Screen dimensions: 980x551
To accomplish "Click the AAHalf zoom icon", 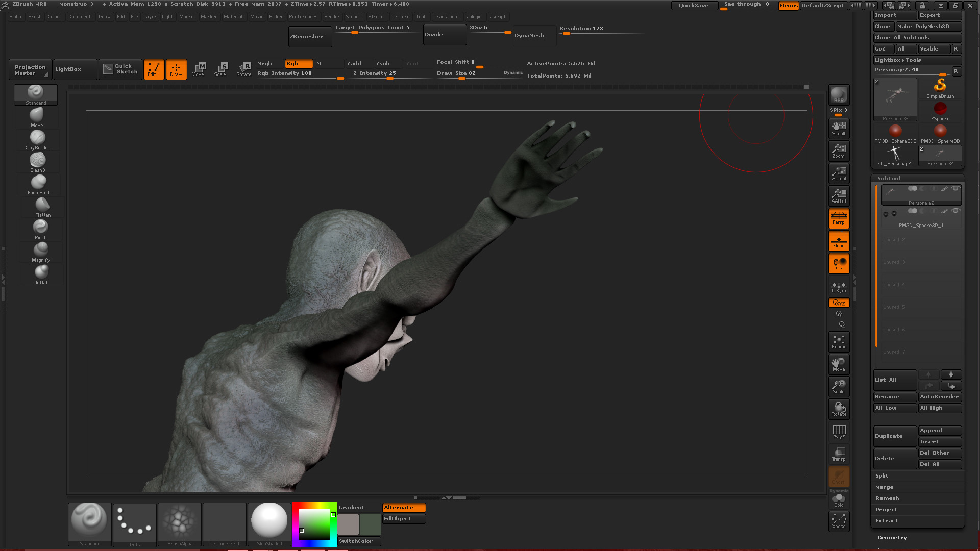I will pos(839,195).
